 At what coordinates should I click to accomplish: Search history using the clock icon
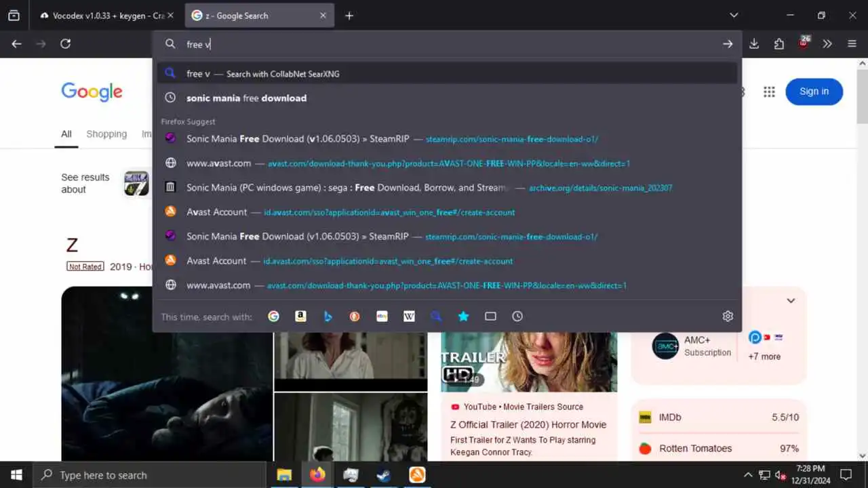(x=517, y=317)
